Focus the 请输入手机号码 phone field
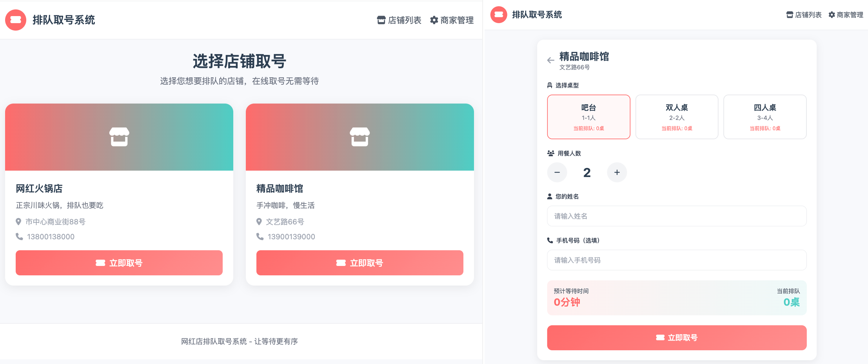The image size is (868, 364). click(x=677, y=260)
